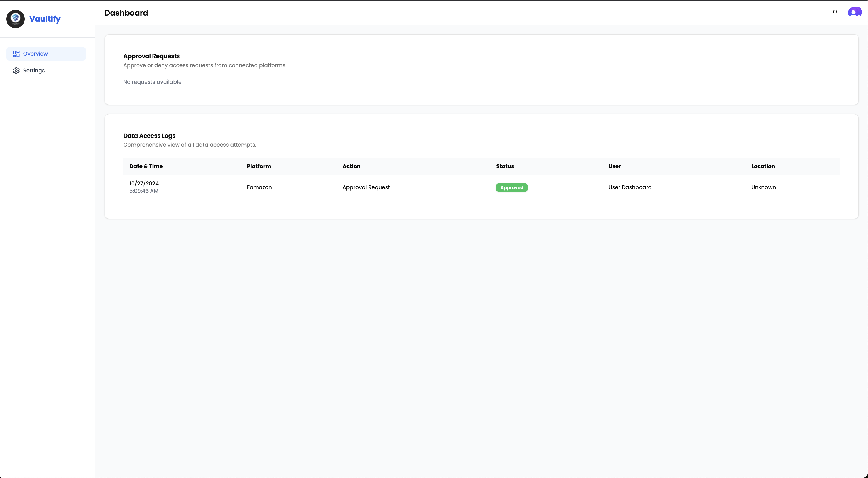Click the Settings gear icon
The height and width of the screenshot is (478, 868).
click(x=16, y=70)
